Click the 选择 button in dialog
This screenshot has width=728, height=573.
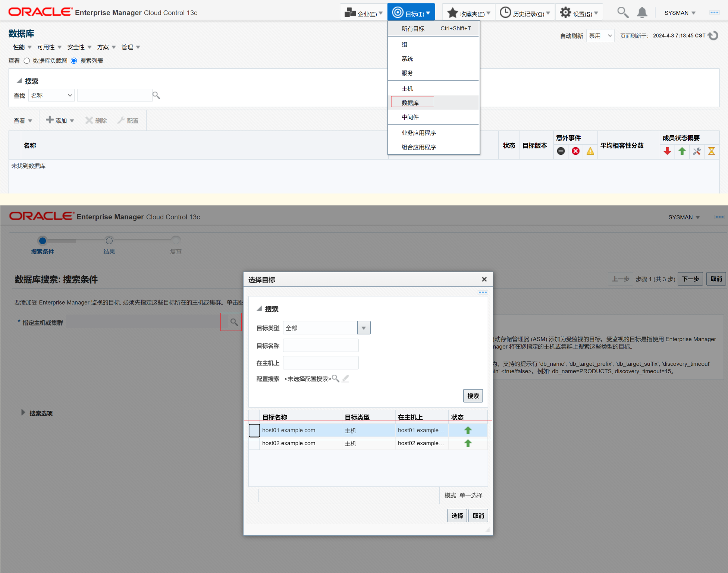tap(457, 516)
